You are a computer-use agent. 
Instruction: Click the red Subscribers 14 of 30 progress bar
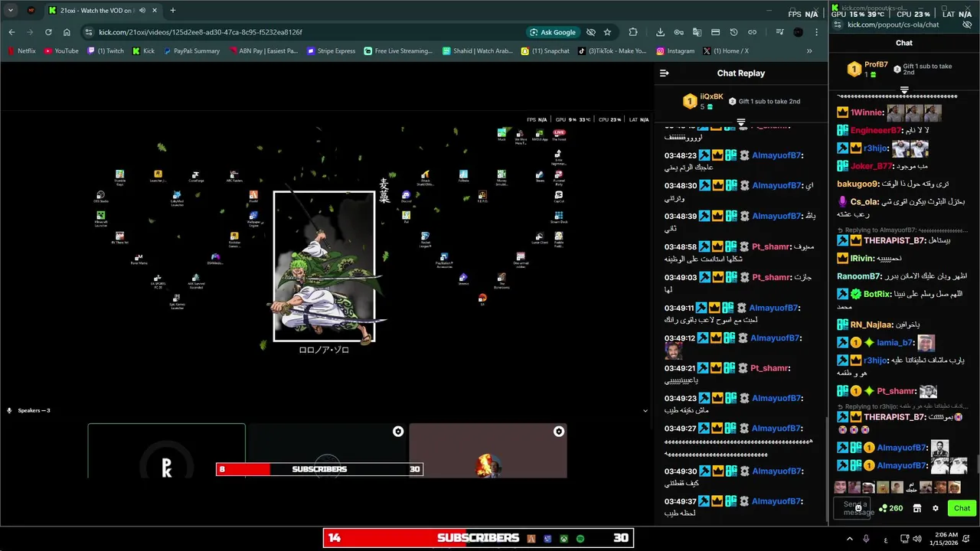[x=479, y=538]
